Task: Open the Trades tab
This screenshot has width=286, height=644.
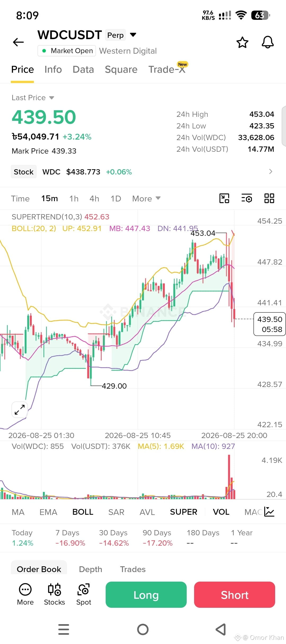Action: [x=133, y=569]
